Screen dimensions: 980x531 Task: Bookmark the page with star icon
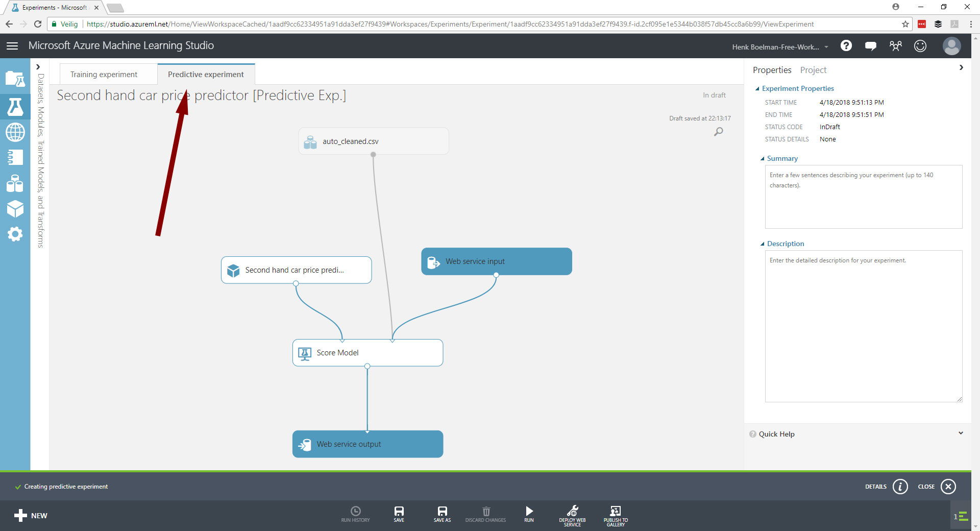(905, 24)
